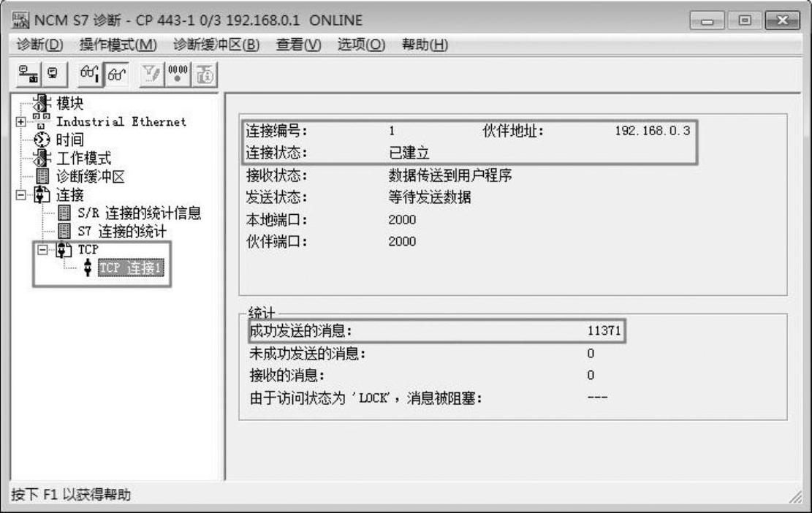The height and width of the screenshot is (513, 812).
Task: Click the 本地端口 value 2000
Action: click(403, 219)
